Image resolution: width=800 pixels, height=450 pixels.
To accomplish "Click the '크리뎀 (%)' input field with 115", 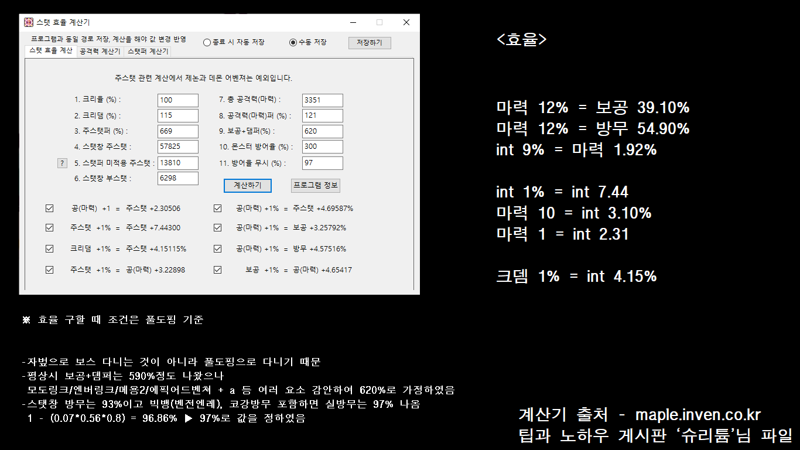I will (x=178, y=116).
